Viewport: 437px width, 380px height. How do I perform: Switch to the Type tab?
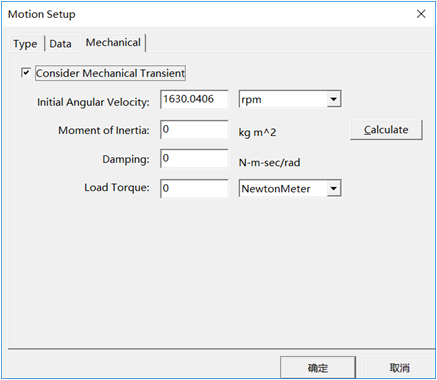pos(25,44)
